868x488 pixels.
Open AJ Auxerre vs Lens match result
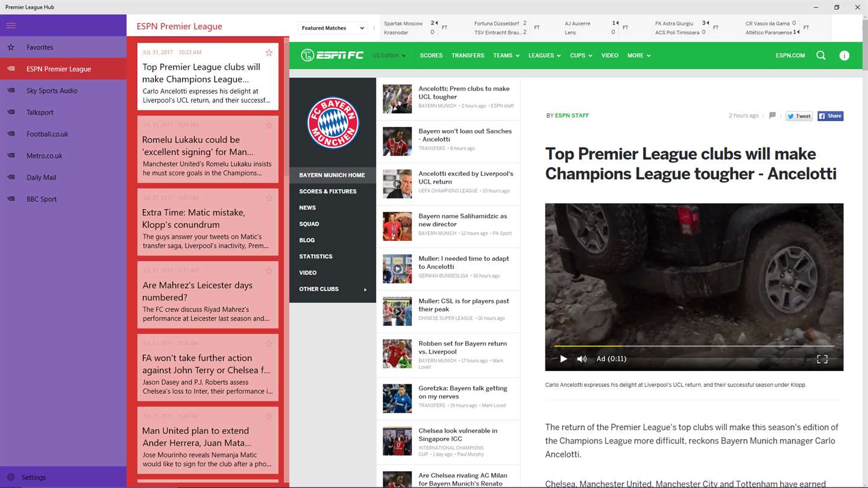pyautogui.click(x=597, y=28)
